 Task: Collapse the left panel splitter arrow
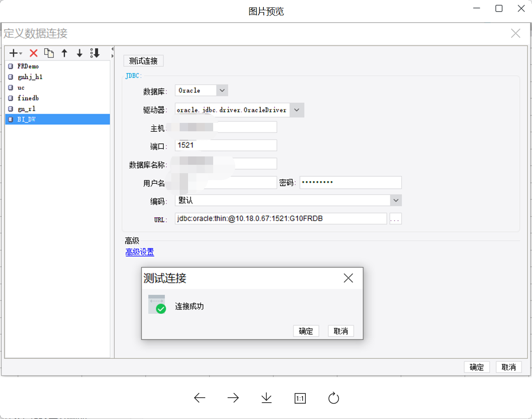click(112, 49)
